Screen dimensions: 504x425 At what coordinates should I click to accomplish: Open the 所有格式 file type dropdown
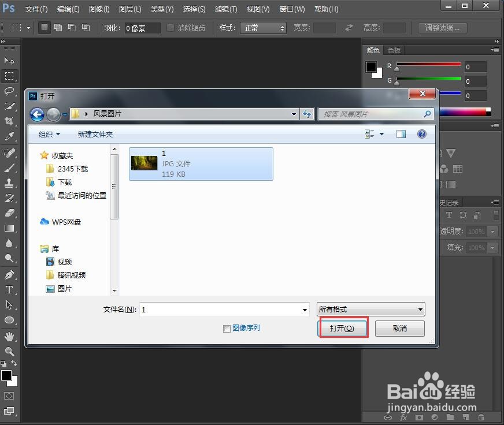pos(370,310)
